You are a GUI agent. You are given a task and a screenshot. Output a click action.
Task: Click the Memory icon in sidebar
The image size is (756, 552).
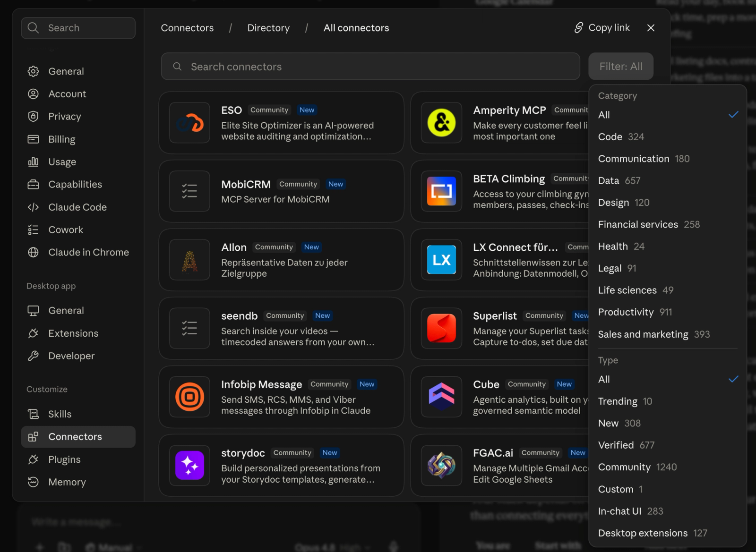click(x=33, y=482)
